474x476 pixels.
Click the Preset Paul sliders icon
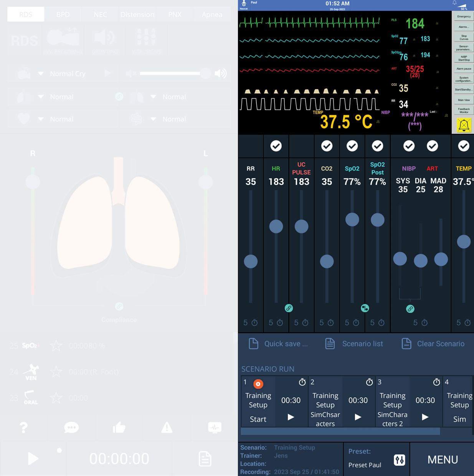399,460
